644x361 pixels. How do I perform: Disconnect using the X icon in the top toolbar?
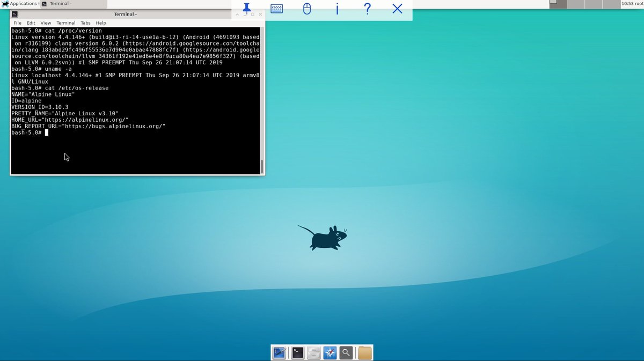(x=397, y=9)
